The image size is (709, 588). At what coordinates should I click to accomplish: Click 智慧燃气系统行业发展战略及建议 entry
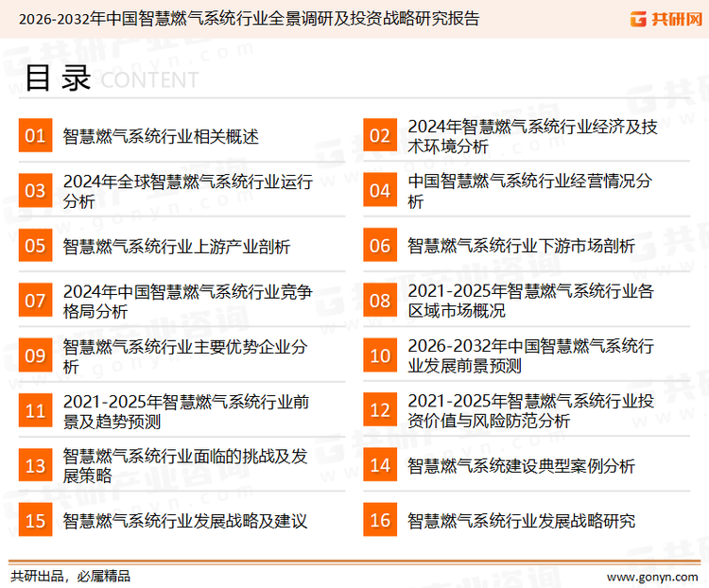(185, 521)
